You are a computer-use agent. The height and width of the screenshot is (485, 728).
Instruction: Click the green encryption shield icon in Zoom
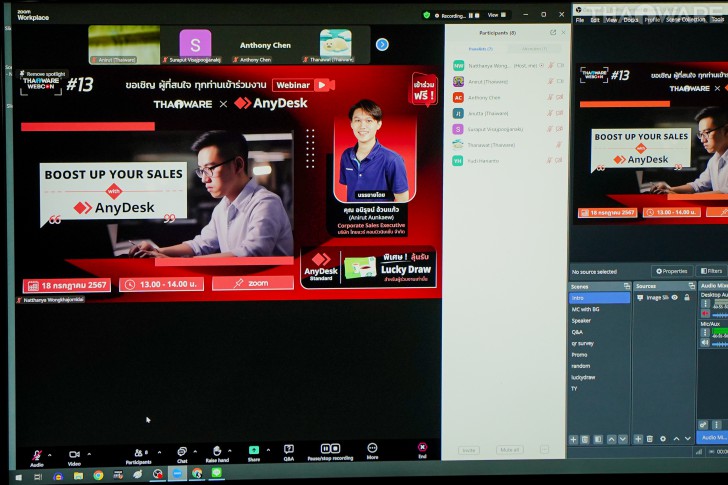(x=427, y=15)
